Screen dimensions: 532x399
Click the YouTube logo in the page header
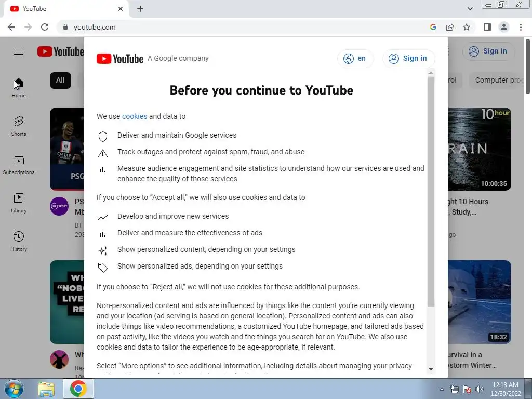click(60, 51)
